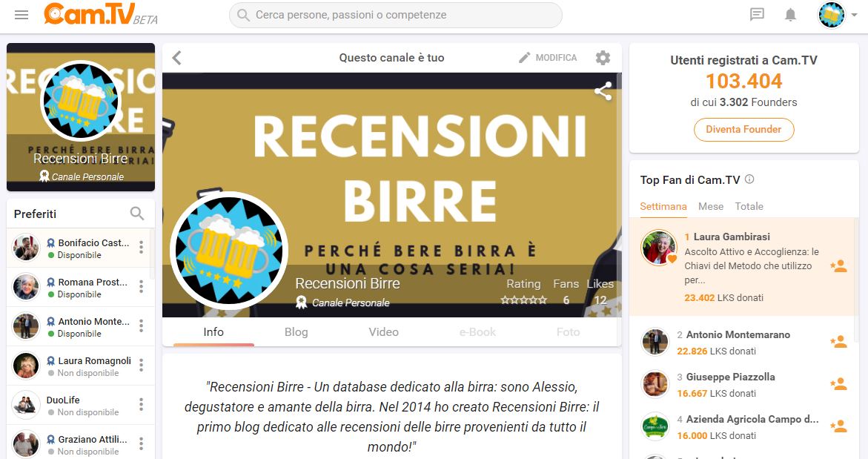The height and width of the screenshot is (459, 868).
Task: Search favorites with the magnifier icon
Action: point(136,213)
